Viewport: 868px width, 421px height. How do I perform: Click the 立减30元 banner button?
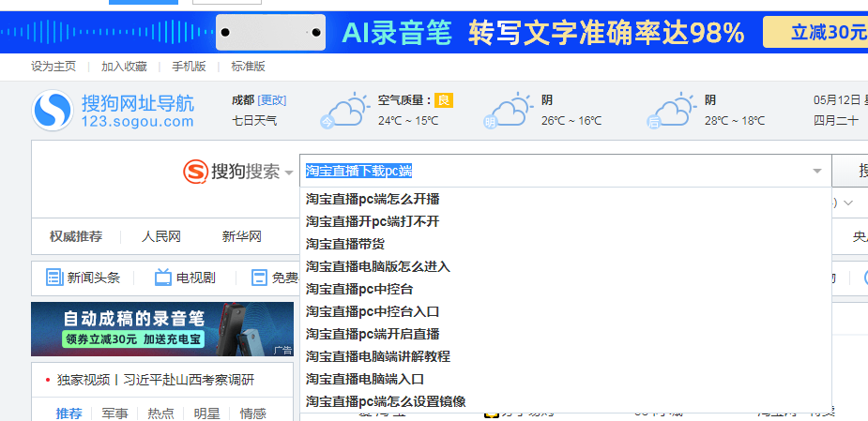[x=815, y=32]
